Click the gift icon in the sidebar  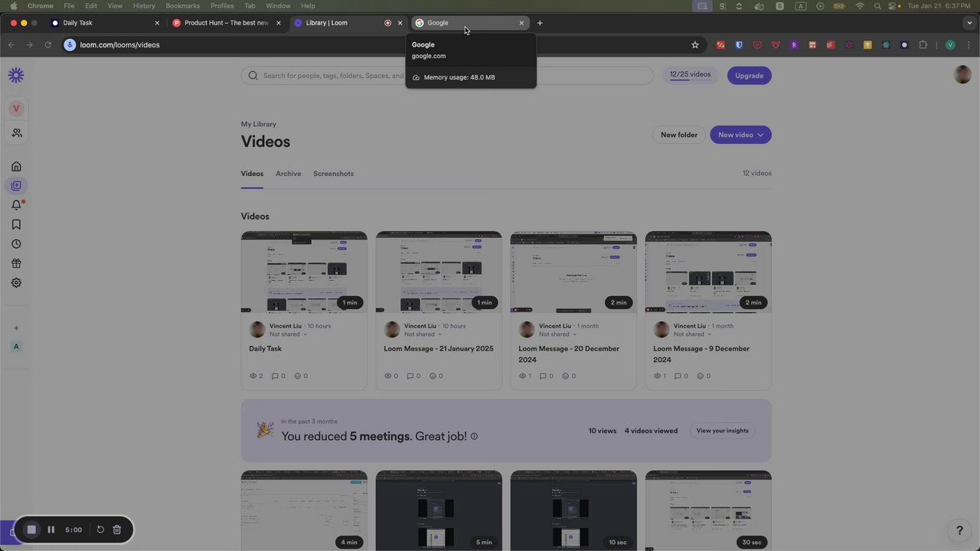pos(16,263)
